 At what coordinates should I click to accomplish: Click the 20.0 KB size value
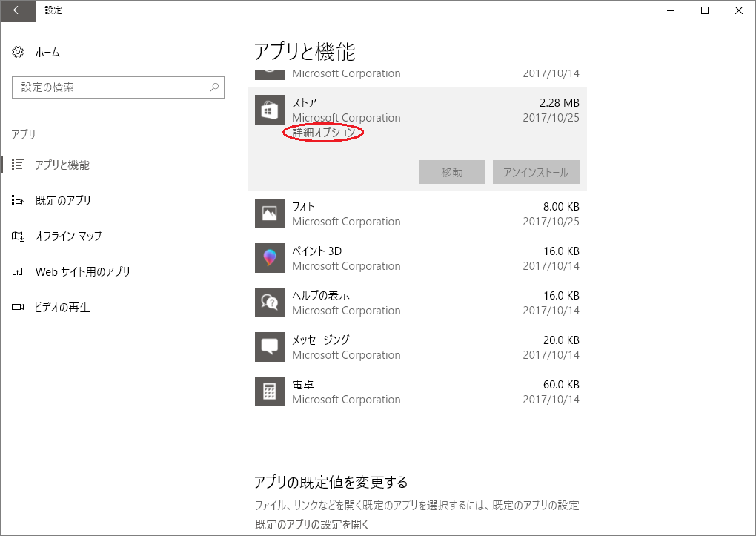[561, 340]
